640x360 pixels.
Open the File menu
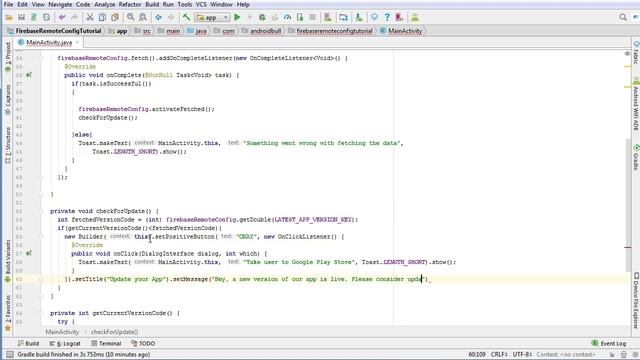pos(8,4)
